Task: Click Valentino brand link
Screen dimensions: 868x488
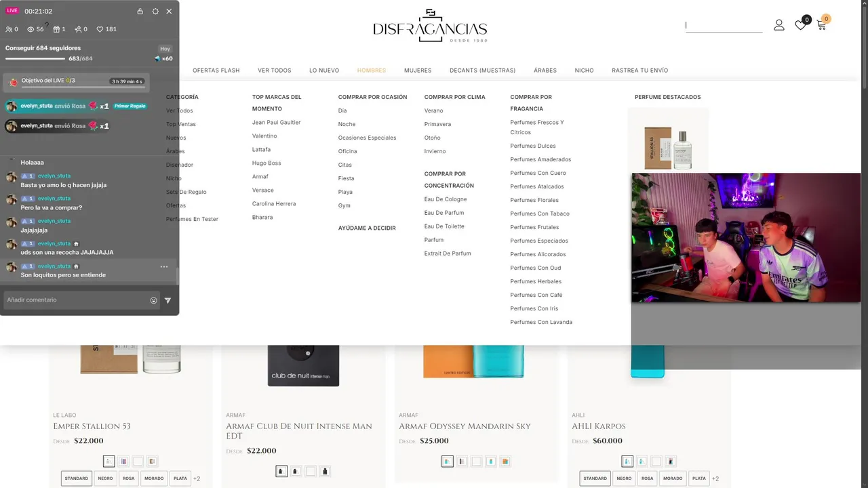Action: (x=264, y=136)
